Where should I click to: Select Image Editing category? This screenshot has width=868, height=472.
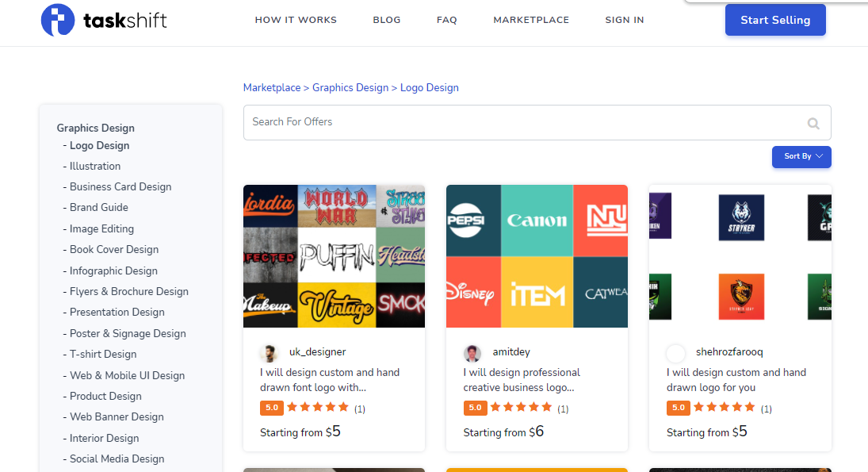(101, 228)
